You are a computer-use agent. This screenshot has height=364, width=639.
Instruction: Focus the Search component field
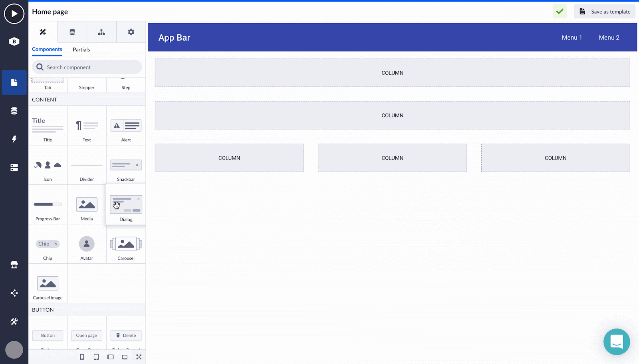[x=87, y=67]
